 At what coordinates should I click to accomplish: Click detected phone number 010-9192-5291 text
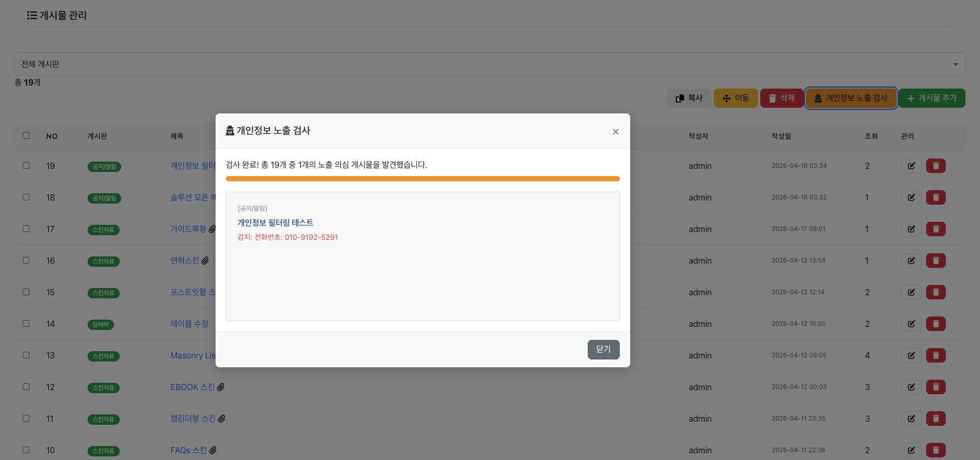coord(311,237)
